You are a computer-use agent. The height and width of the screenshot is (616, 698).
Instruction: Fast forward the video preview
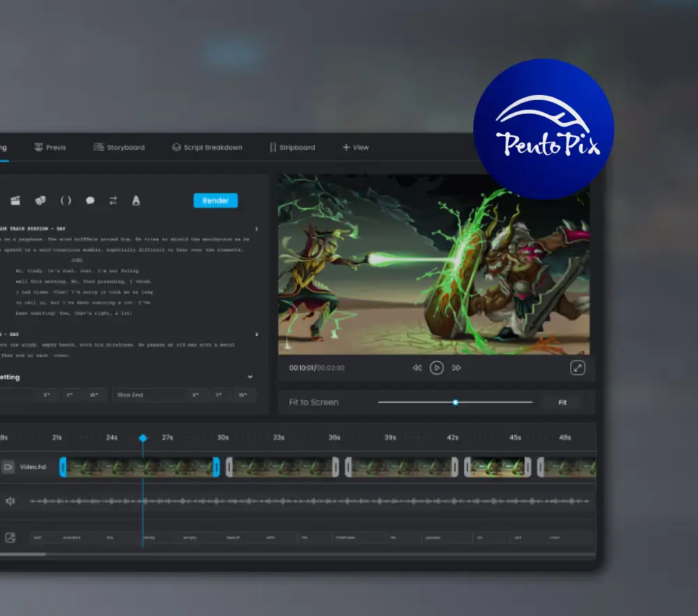coord(456,368)
